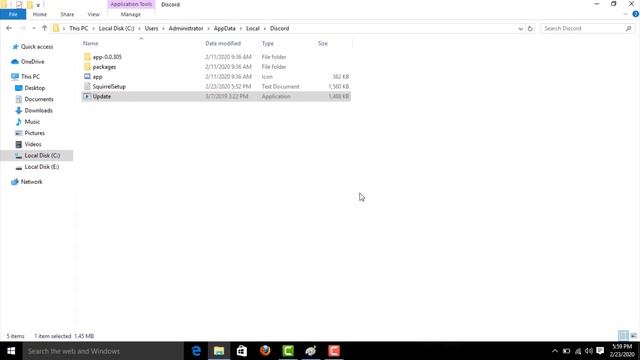
Task: Open the Quick Access Toolbar customize dropdown
Action: point(38,5)
